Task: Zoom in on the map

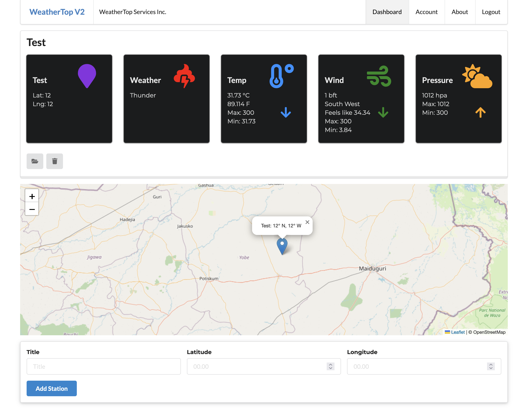Action: point(32,196)
